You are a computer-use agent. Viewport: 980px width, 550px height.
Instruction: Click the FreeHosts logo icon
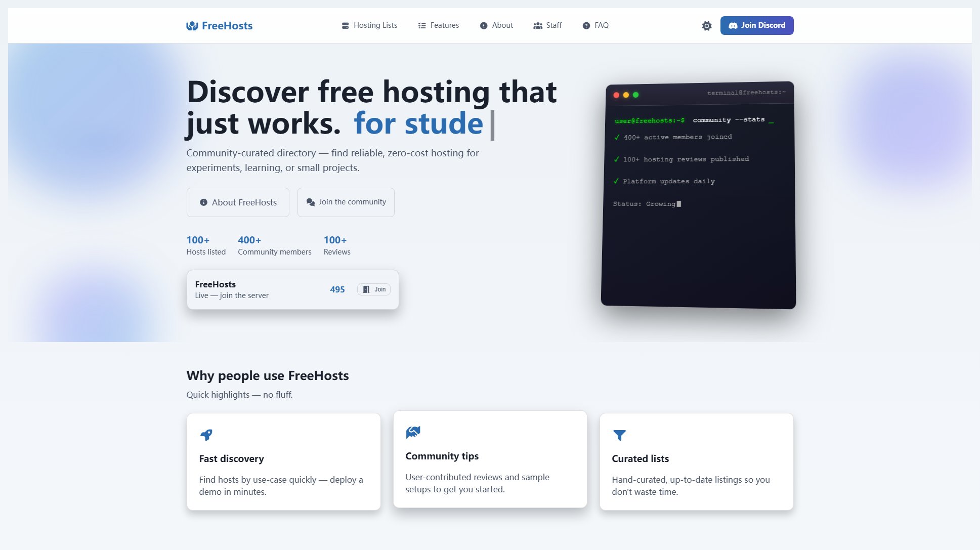[192, 25]
